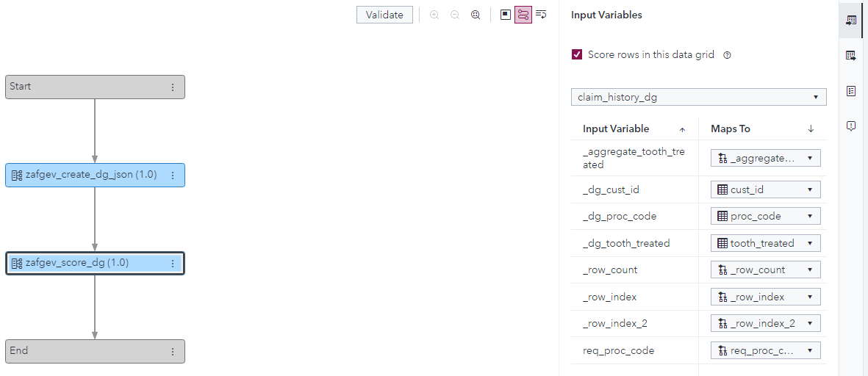Click help icon beside Score rows option
868x376 pixels.
pos(727,55)
